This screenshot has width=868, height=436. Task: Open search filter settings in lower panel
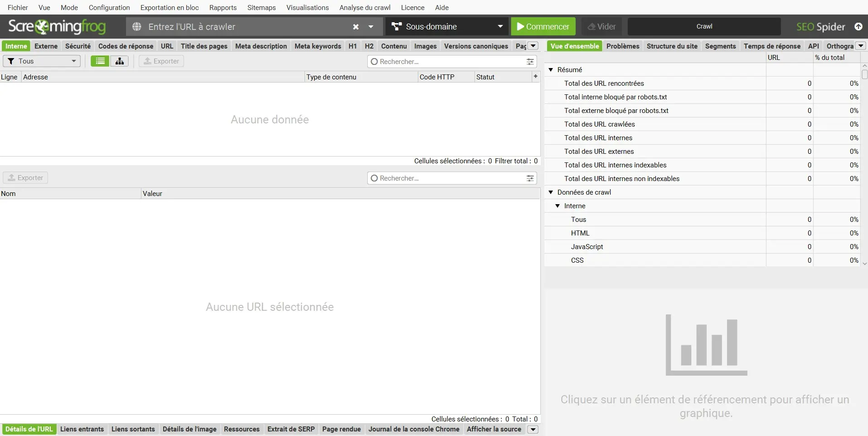tap(530, 178)
